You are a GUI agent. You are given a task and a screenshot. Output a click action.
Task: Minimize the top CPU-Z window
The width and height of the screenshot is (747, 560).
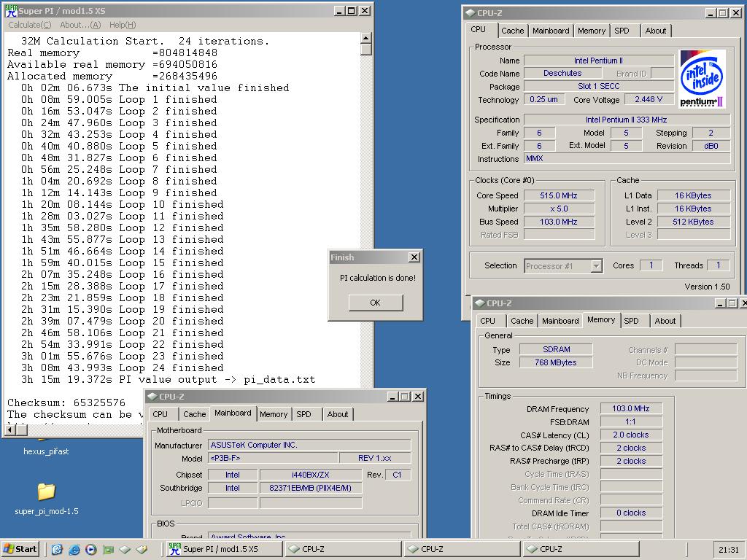(711, 13)
